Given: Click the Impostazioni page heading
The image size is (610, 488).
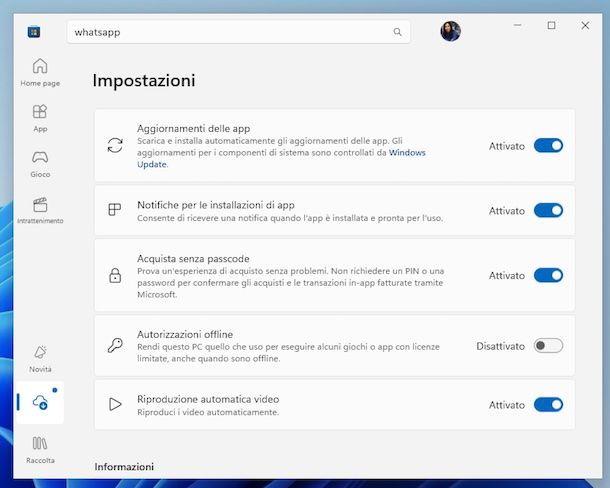Looking at the screenshot, I should pos(144,81).
